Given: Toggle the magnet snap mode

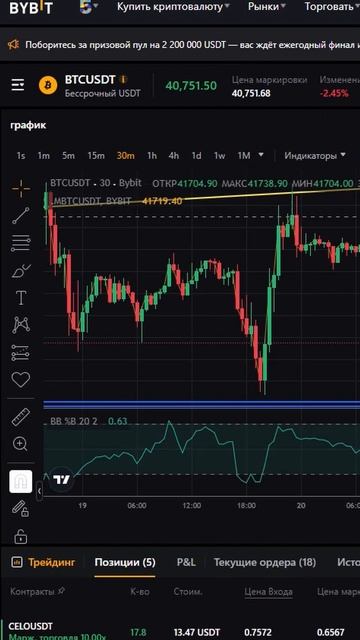Looking at the screenshot, I should (x=21, y=482).
